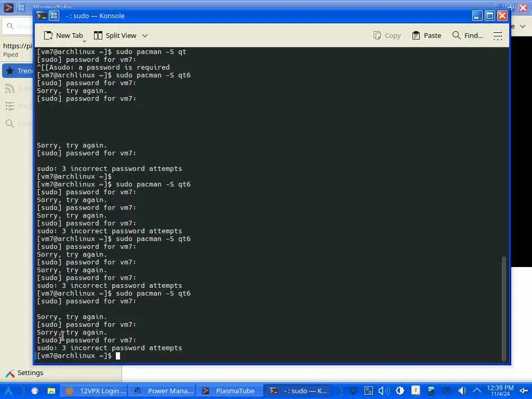532x399 pixels.
Task: Click the Konsole terminal icon in title bar
Action: tap(42, 16)
